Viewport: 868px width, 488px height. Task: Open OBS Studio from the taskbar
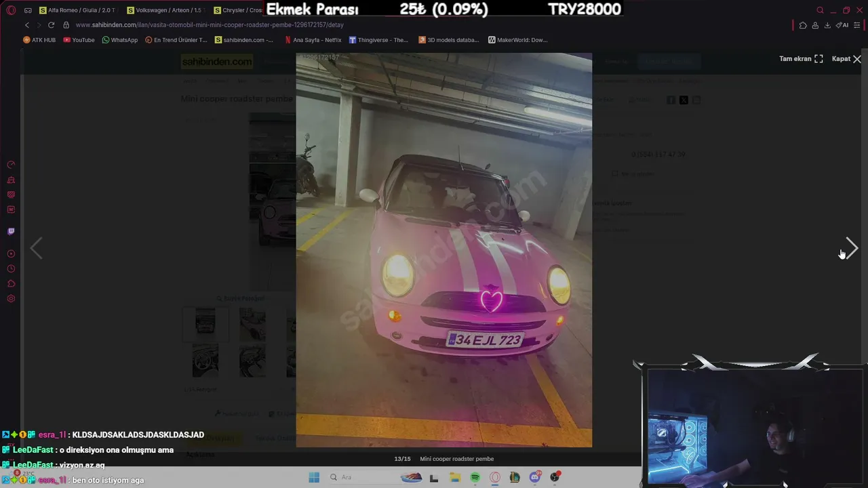(555, 477)
